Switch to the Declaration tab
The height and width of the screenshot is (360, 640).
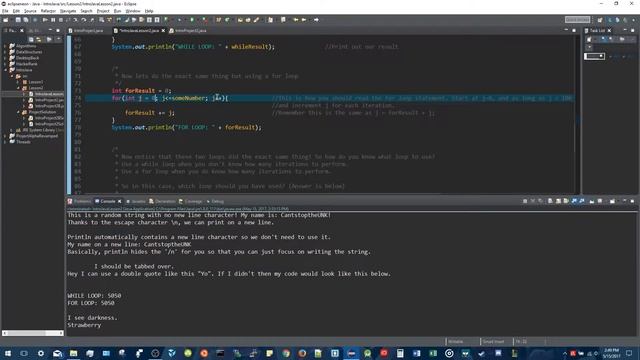point(162,201)
